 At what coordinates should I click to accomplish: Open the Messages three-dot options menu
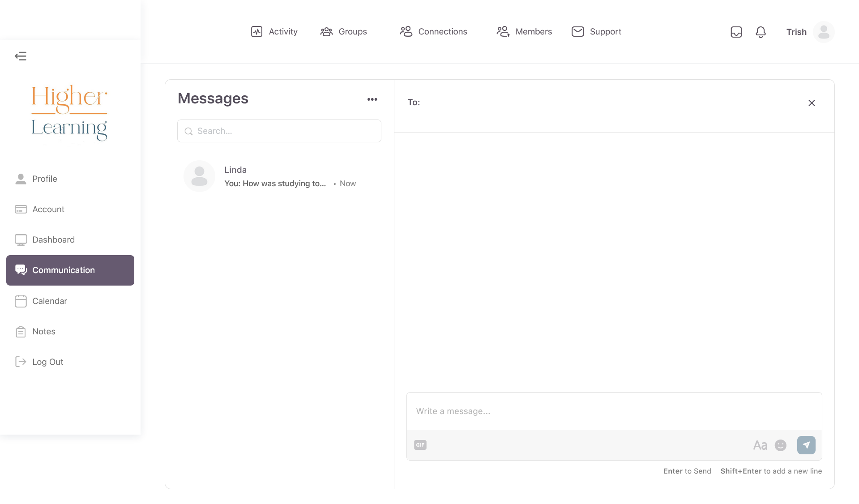[x=372, y=99]
